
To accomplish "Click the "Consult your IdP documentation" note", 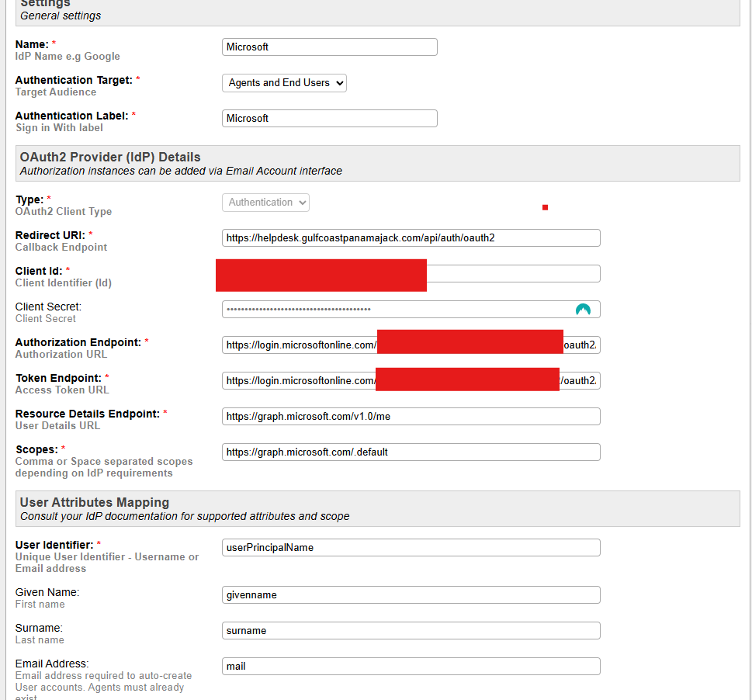I will (185, 516).
